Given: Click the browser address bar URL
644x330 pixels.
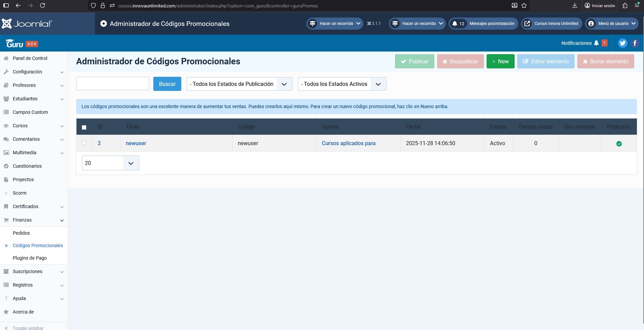Looking at the screenshot, I should coord(218,6).
